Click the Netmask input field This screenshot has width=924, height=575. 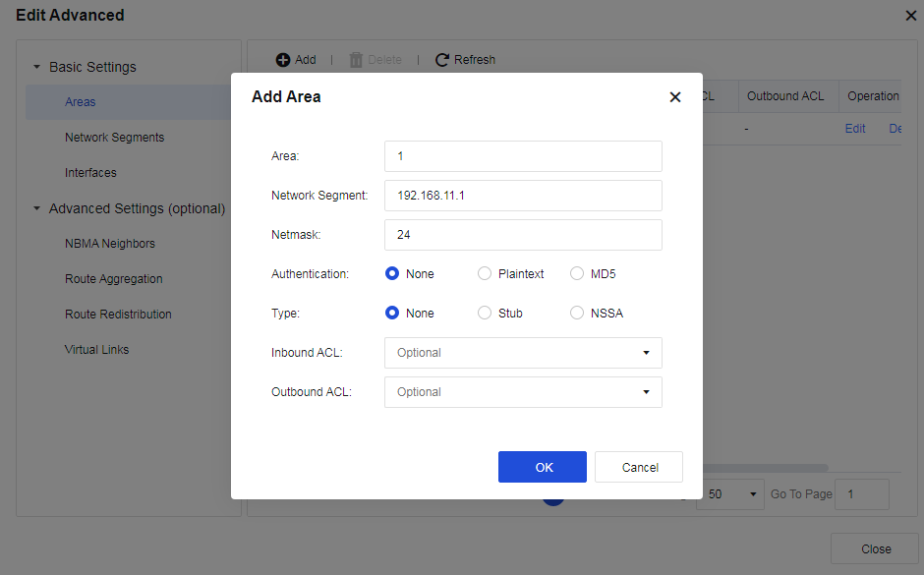523,235
